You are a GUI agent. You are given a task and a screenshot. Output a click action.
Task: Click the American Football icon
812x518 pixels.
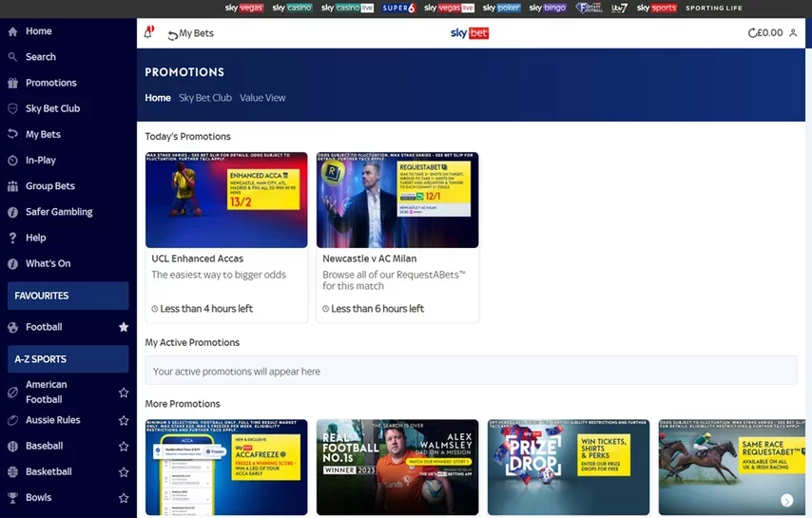coord(13,393)
